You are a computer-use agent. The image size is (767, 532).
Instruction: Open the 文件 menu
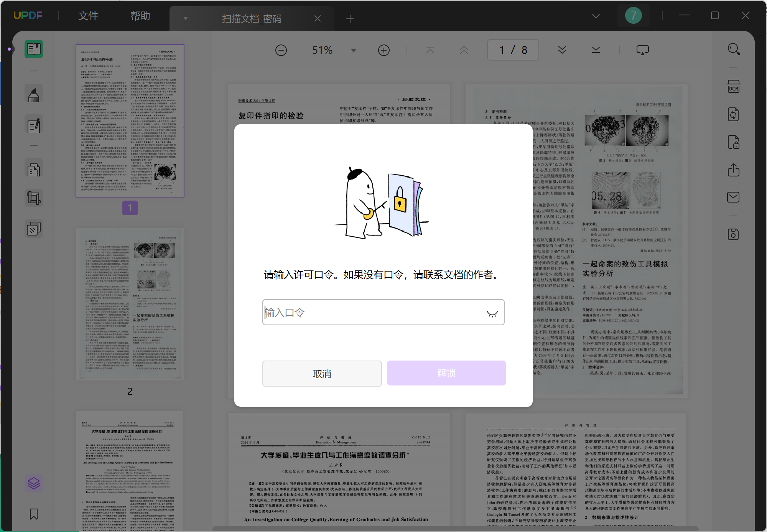pos(88,16)
